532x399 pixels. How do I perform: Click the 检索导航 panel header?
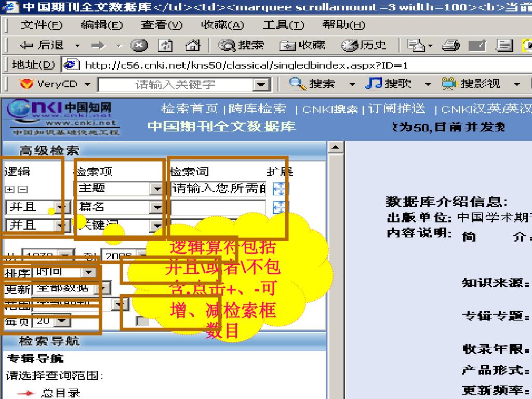[49, 341]
